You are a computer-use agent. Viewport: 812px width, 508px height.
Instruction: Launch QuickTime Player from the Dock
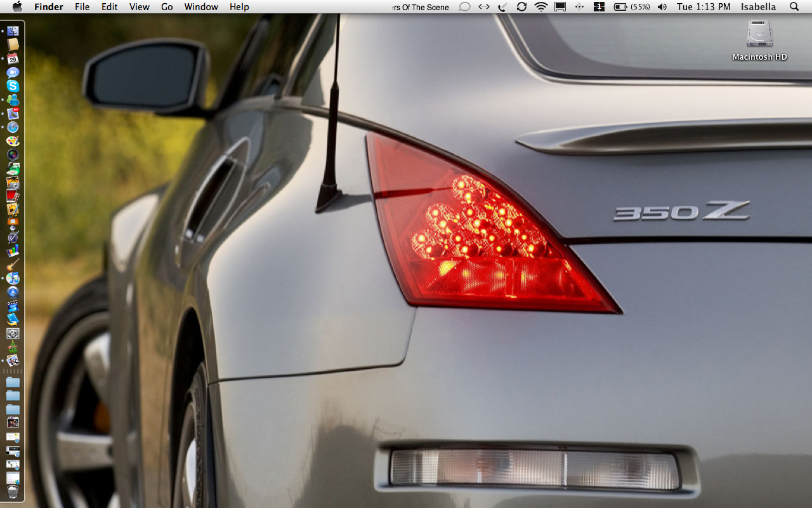(x=13, y=292)
